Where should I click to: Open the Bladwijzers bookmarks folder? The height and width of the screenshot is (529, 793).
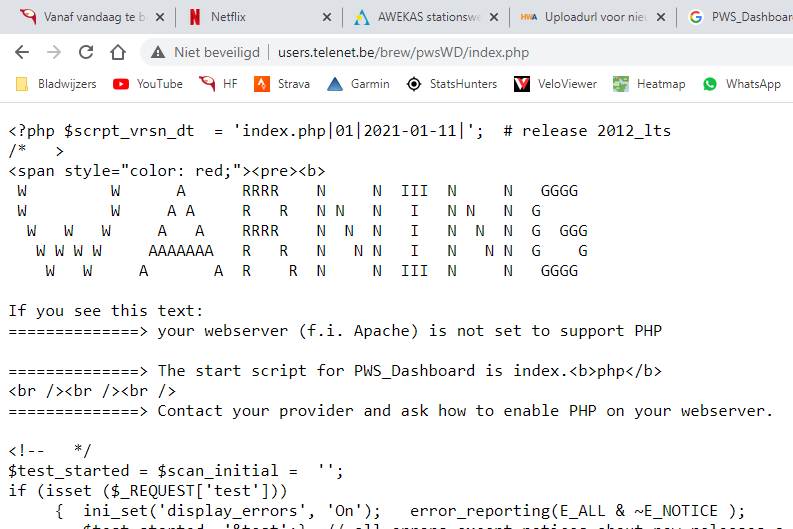coord(56,84)
